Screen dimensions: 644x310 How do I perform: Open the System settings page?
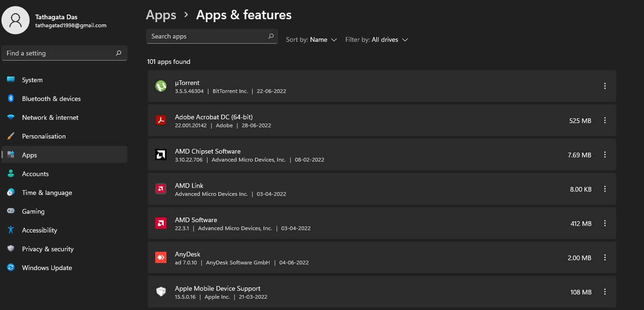[x=64, y=80]
